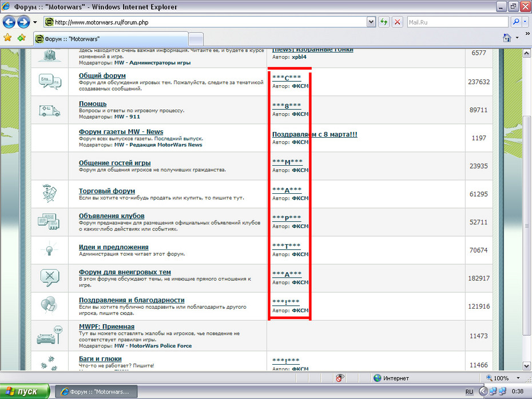The height and width of the screenshot is (399, 532).
Task: Click the Форум Motorwars taskbar button
Action: coord(96,392)
